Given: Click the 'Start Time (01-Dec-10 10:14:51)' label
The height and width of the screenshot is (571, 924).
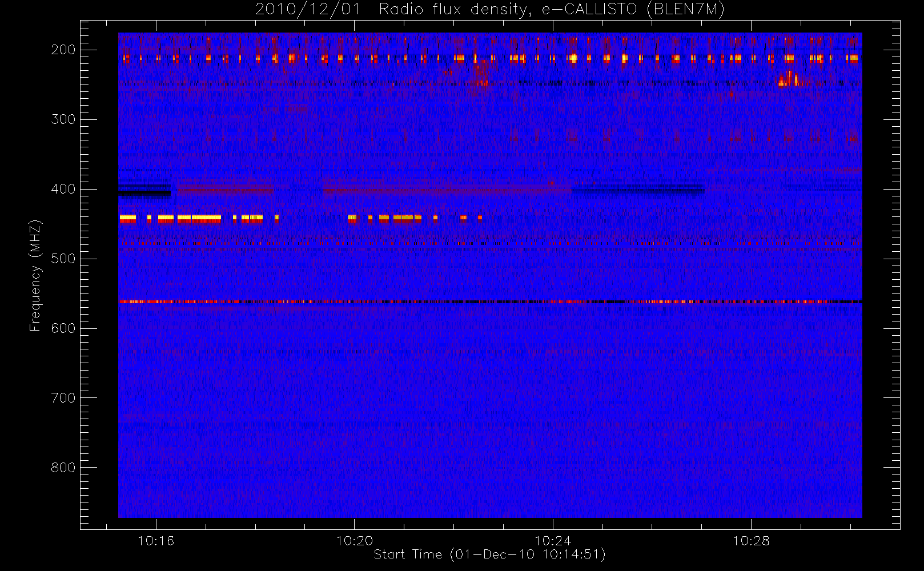Looking at the screenshot, I should pyautogui.click(x=489, y=554).
